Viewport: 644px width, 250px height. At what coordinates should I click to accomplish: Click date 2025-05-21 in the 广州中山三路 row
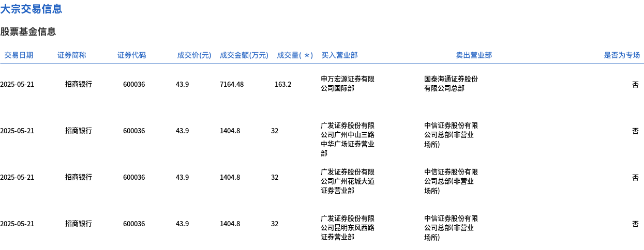(17, 131)
